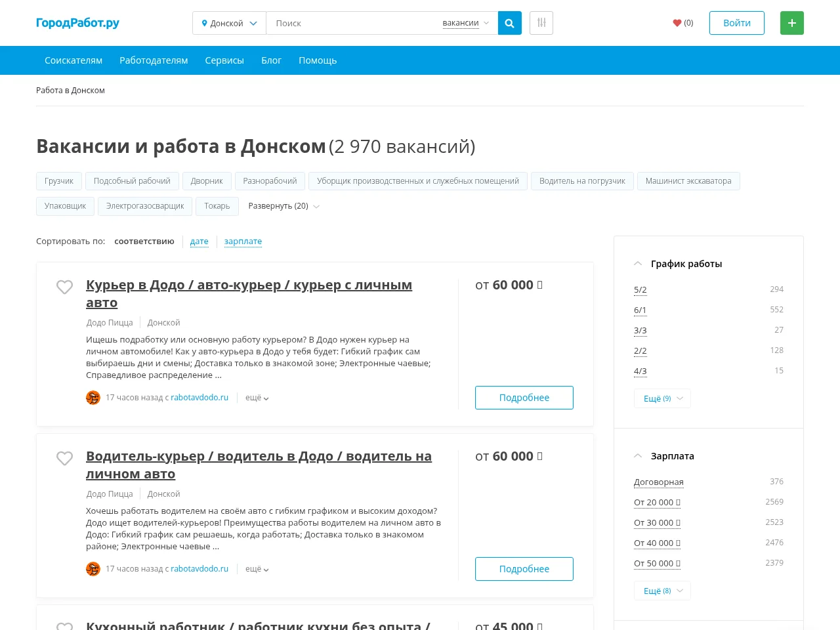Click Додо Пицца in Курьер в Додо card
This screenshot has width=840, height=630.
pos(110,323)
